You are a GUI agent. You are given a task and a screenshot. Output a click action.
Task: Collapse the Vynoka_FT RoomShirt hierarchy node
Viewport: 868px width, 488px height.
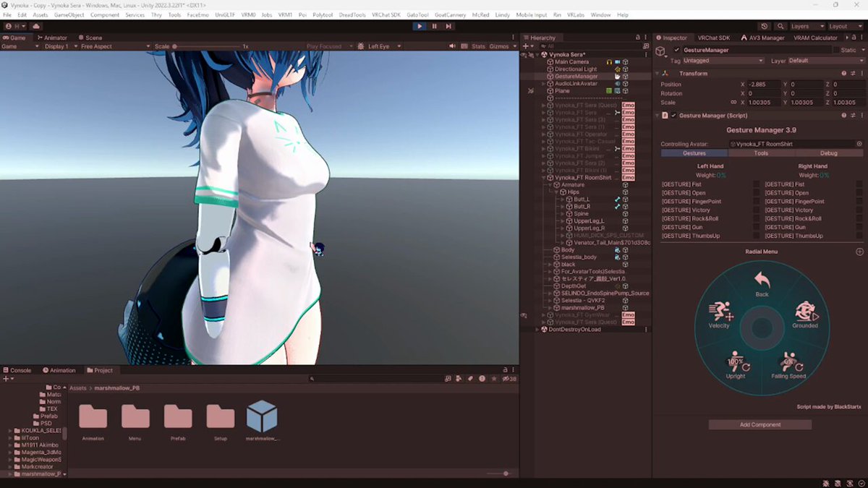(544, 178)
